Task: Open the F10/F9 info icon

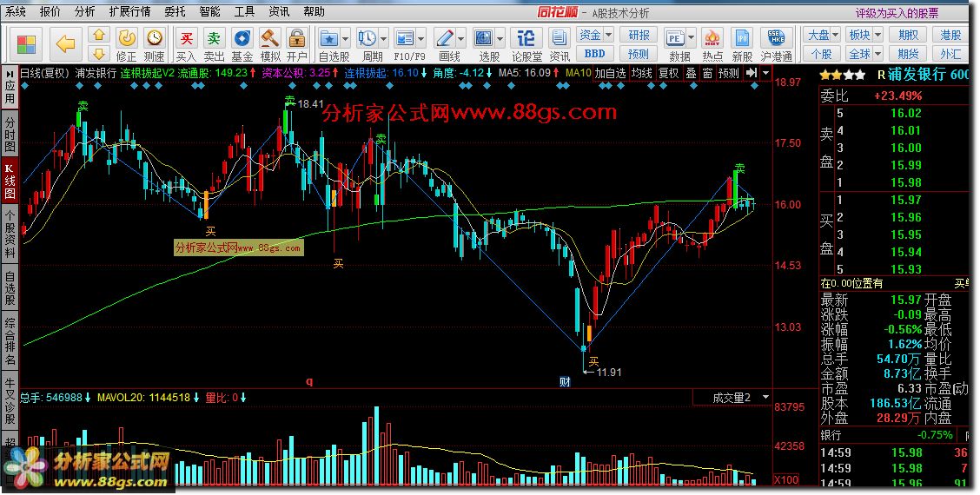Action: pos(405,39)
